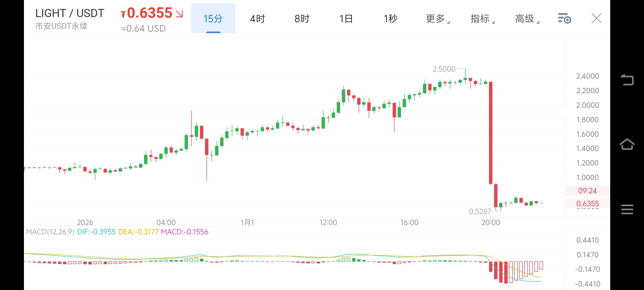
Task: Tap the Android back navigation icon
Action: pos(627,80)
